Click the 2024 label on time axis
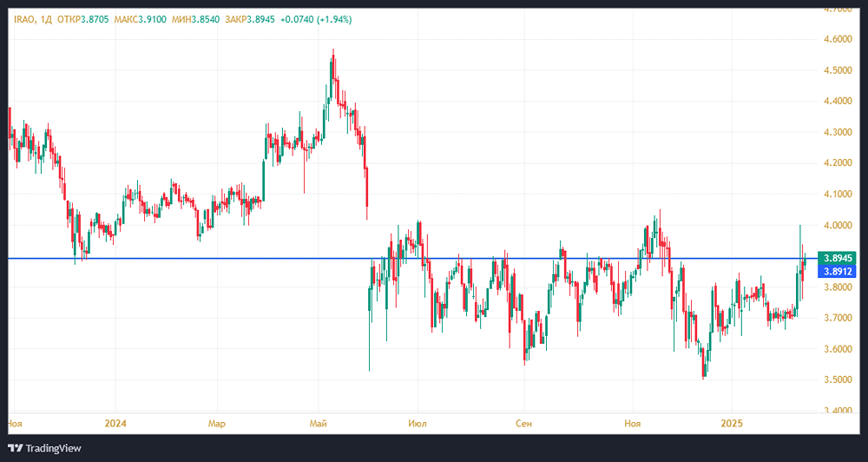 click(115, 424)
